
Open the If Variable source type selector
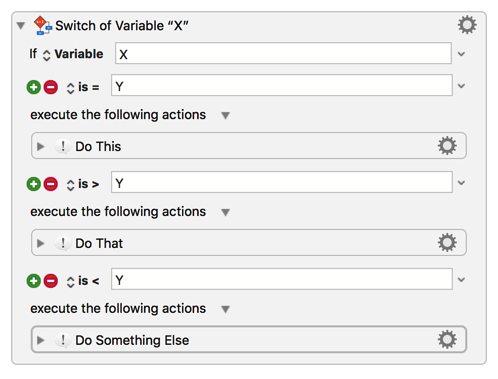73,54
